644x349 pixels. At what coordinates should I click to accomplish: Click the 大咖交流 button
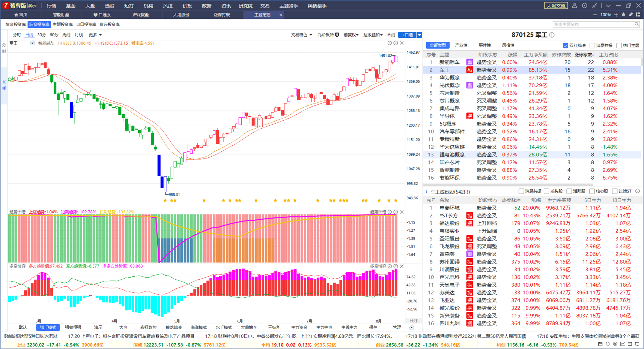556,6
